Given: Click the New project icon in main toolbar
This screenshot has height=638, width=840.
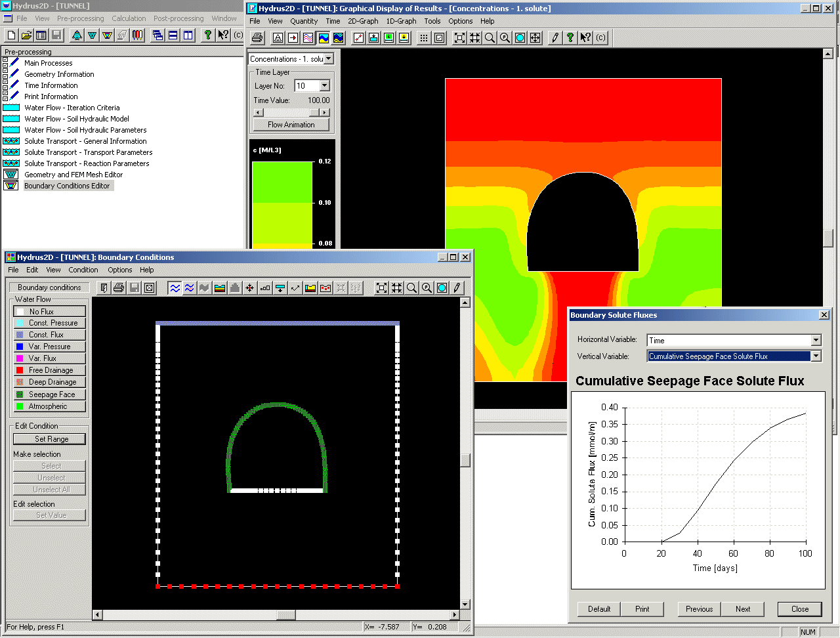Looking at the screenshot, I should pos(11,35).
